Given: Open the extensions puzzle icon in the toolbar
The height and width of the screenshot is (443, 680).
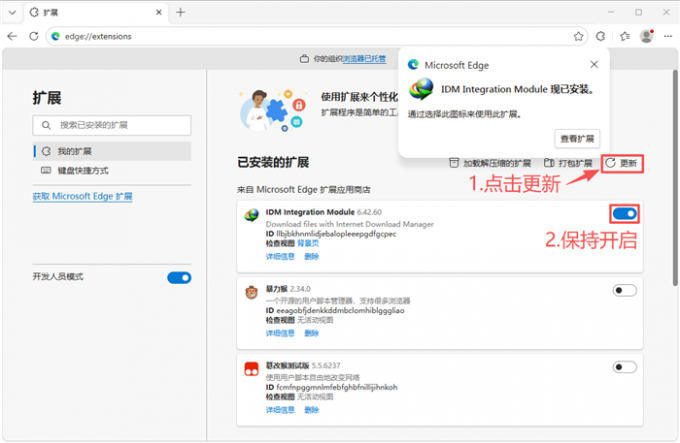Looking at the screenshot, I should coord(601,36).
